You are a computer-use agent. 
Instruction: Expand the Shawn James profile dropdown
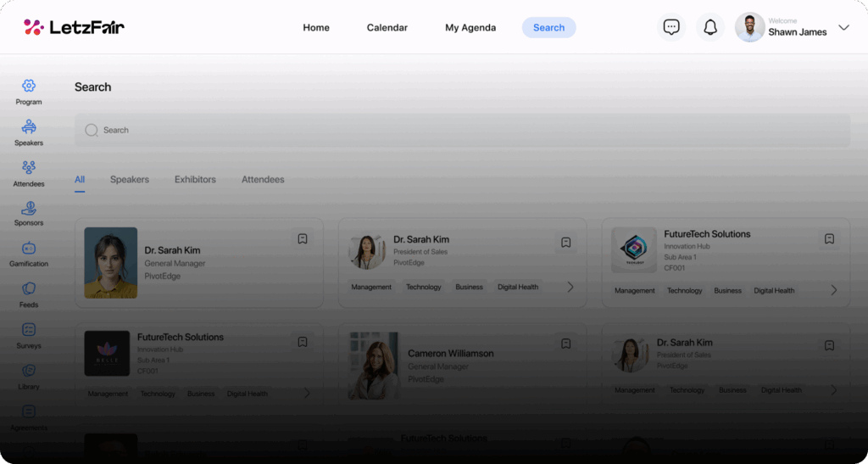coord(843,27)
